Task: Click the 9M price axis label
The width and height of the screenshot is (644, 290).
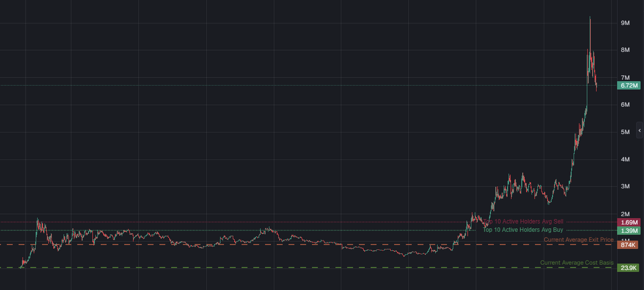Action: [x=625, y=23]
